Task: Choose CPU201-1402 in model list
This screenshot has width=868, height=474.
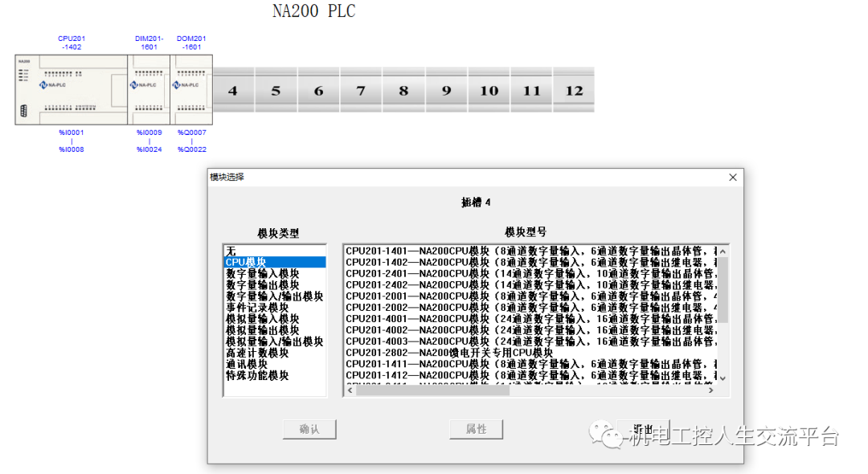Action: pos(531,262)
